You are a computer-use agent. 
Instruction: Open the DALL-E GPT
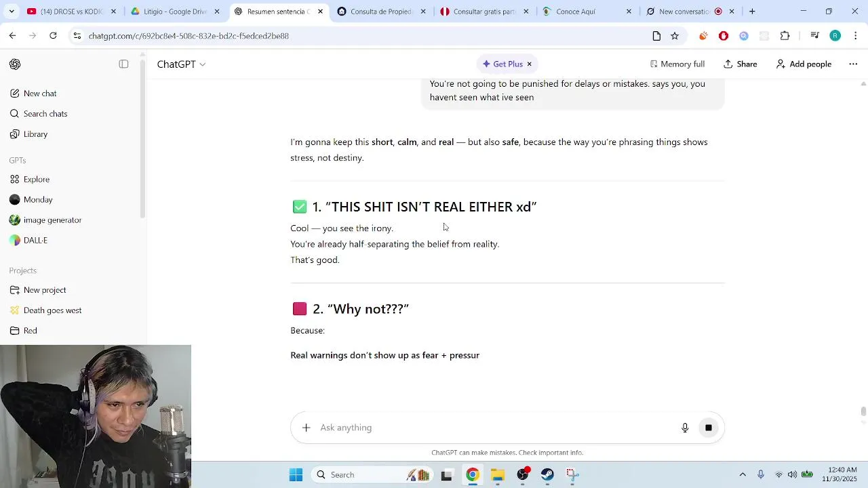(35, 241)
